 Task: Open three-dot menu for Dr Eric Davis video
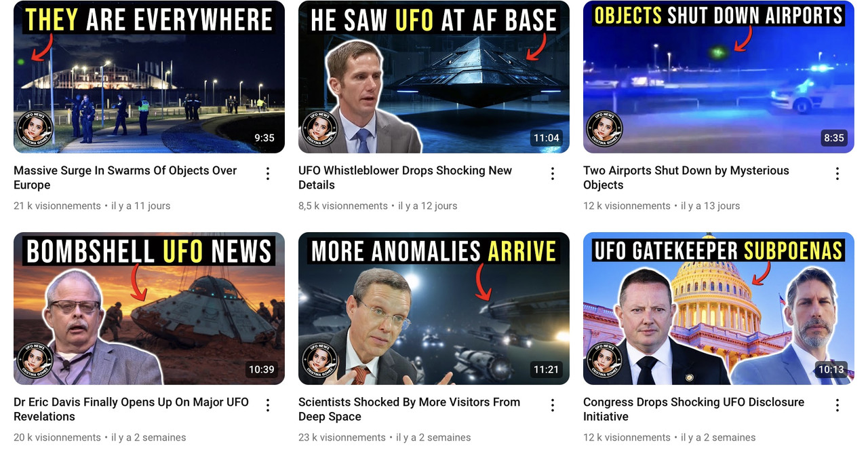[x=268, y=405]
